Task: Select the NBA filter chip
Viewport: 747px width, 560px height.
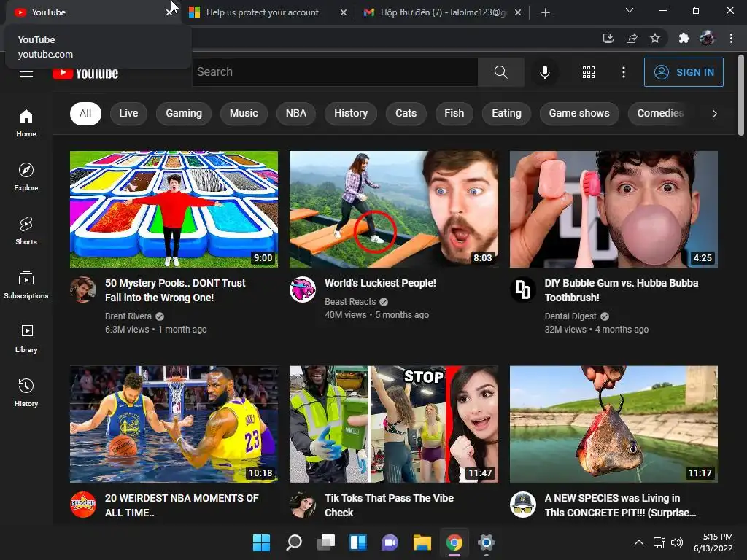Action: click(x=296, y=113)
